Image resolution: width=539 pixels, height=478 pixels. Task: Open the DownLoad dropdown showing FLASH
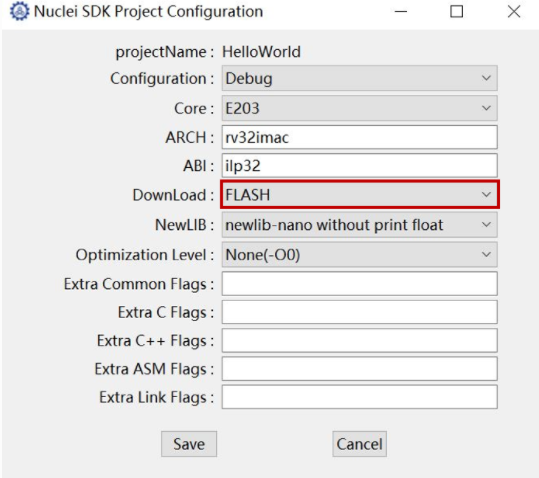click(360, 194)
